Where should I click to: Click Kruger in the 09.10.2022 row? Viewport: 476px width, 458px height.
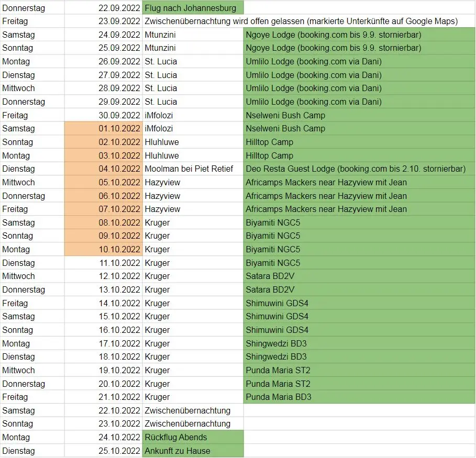pos(193,236)
